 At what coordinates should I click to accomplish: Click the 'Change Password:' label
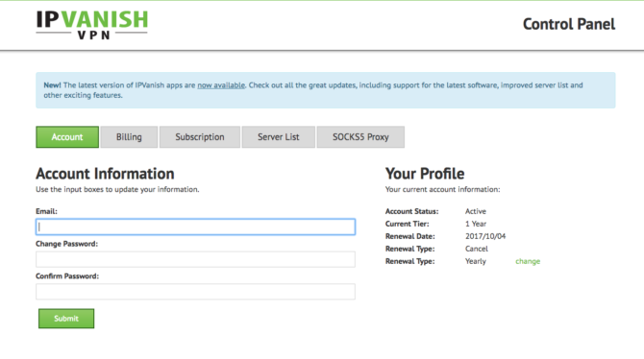(67, 244)
